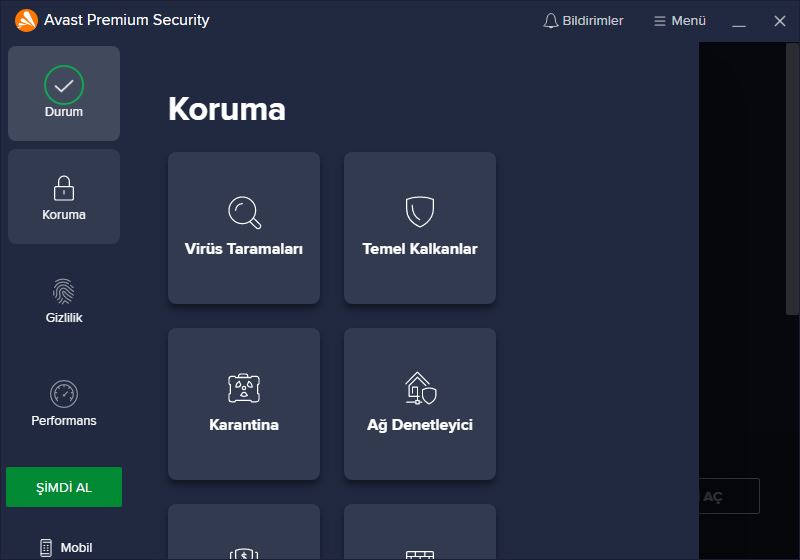Screen dimensions: 800x560
Task: Go to the Performans section
Action: tap(64, 403)
